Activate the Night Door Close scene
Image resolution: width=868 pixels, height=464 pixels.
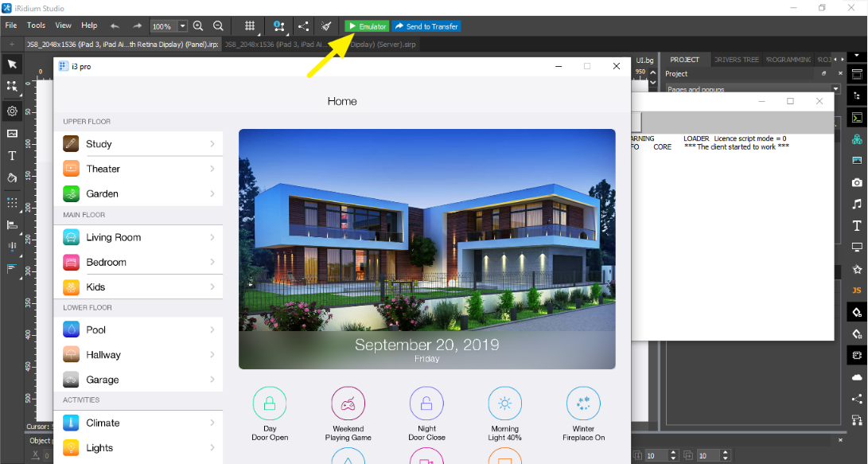[x=426, y=404]
